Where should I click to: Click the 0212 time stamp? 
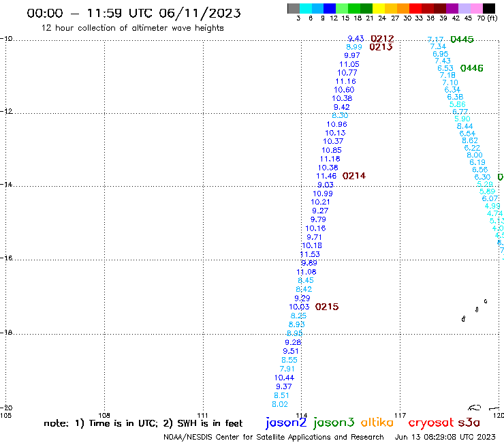pyautogui.click(x=382, y=39)
